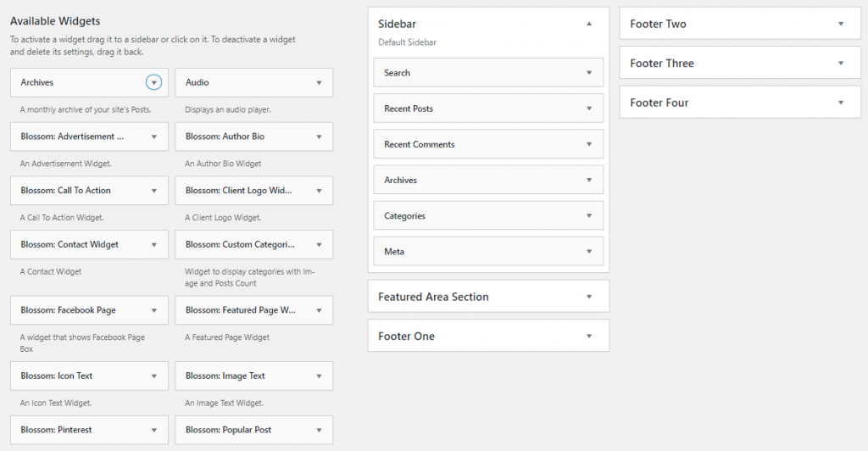Collapse the Sidebar widget area
The height and width of the screenshot is (451, 868).
(589, 25)
